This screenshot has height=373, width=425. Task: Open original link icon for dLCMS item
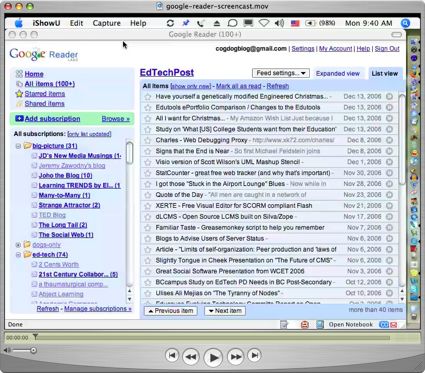[389, 217]
